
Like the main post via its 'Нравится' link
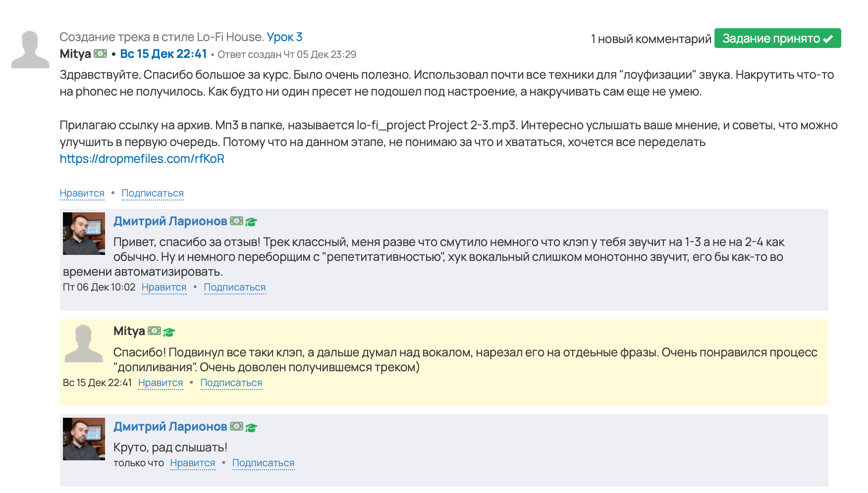click(82, 193)
